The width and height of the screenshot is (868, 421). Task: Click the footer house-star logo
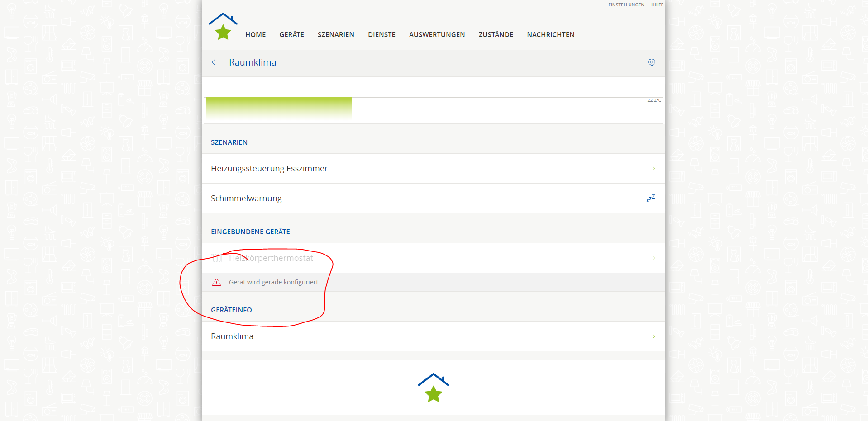(x=433, y=388)
